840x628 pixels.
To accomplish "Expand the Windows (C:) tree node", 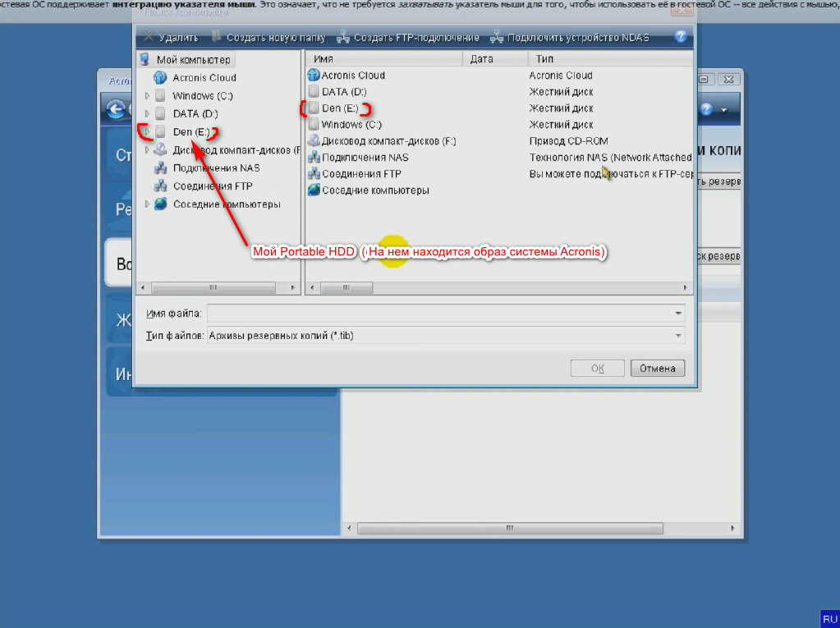I will (x=148, y=96).
